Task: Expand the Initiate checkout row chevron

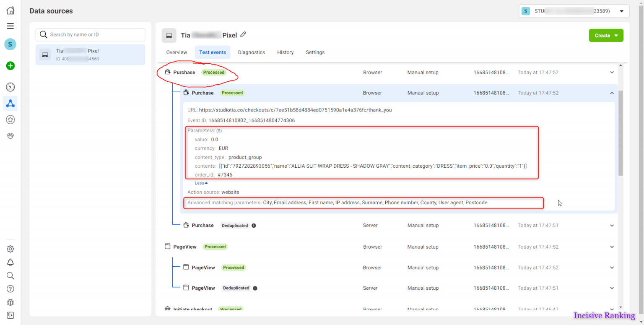Action: 612,309
